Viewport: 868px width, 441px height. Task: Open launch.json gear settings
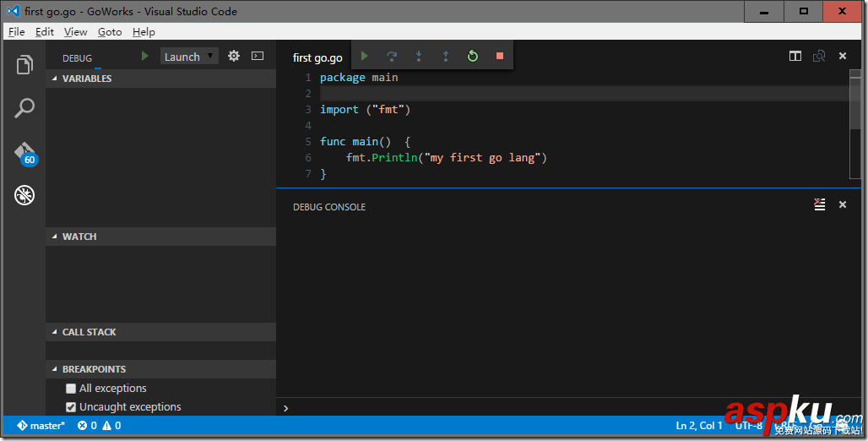click(234, 56)
